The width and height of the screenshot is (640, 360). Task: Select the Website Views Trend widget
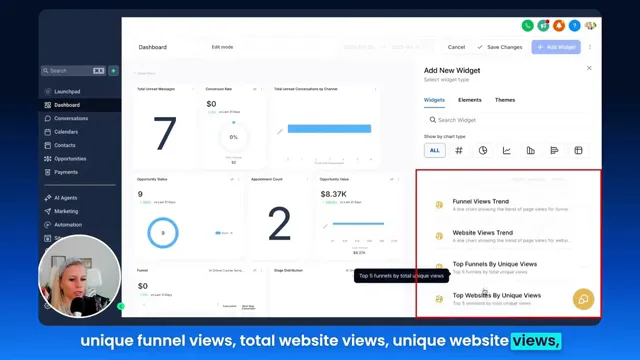506,236
